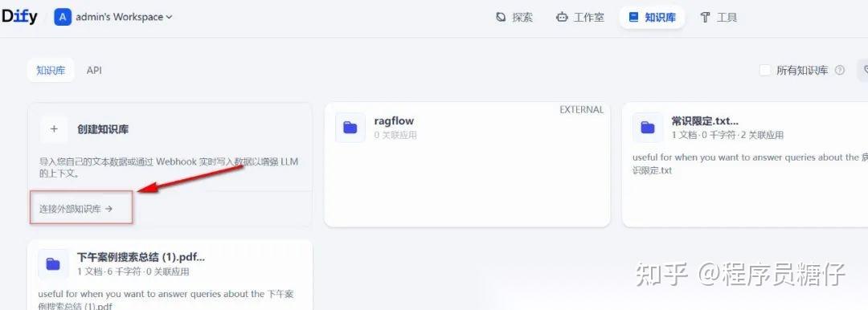Open the workspace avatar A icon
The image size is (868, 310).
click(63, 17)
